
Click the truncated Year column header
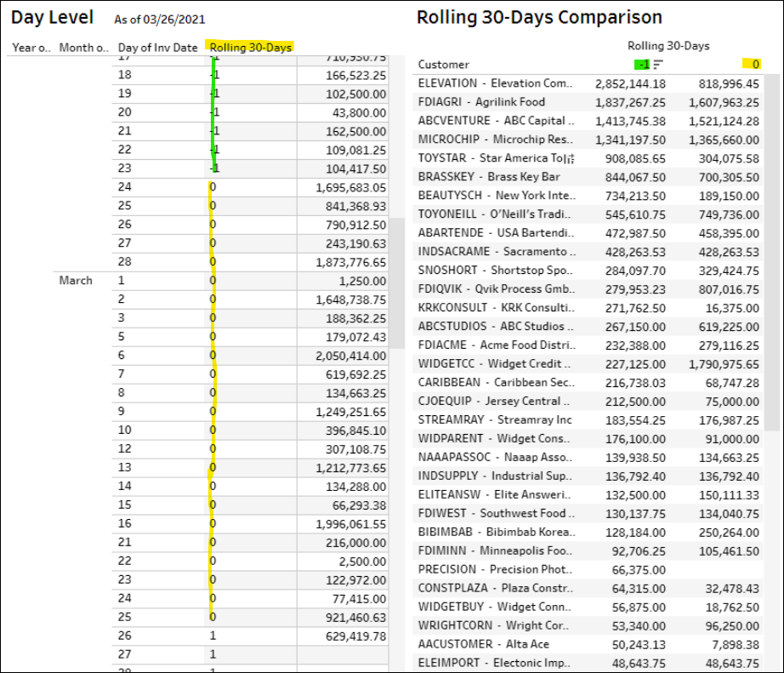pyautogui.click(x=30, y=48)
